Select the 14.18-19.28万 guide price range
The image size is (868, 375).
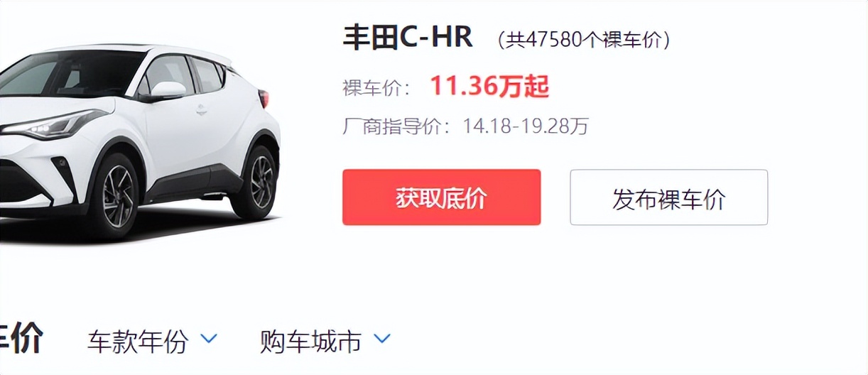click(x=526, y=127)
